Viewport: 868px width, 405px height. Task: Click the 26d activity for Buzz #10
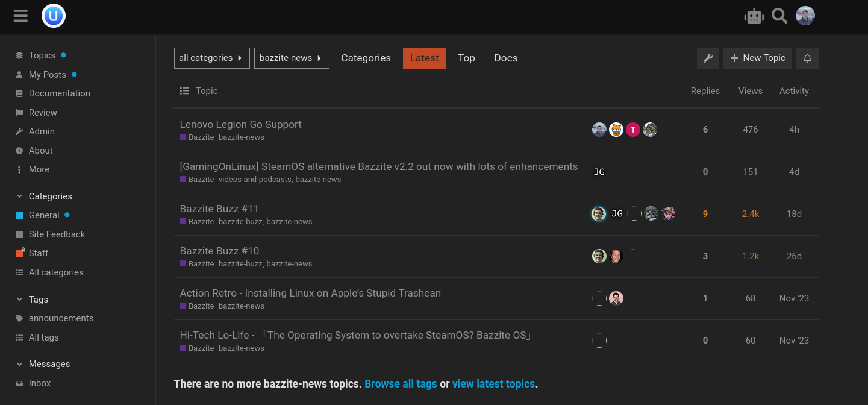(794, 256)
